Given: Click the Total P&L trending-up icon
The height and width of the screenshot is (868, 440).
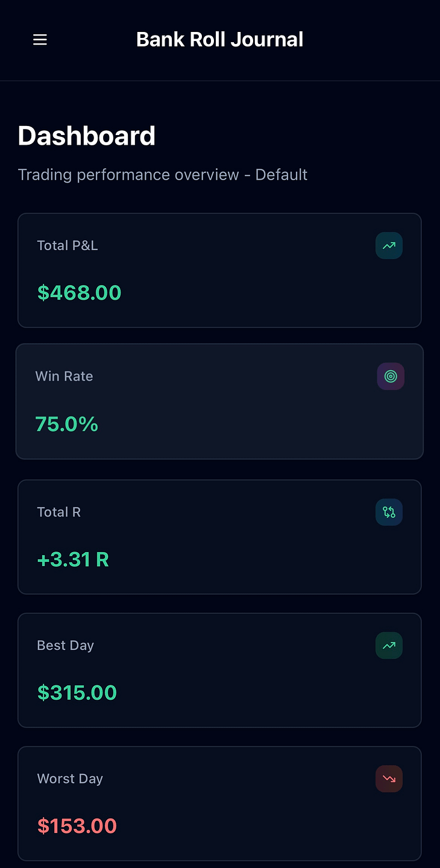Looking at the screenshot, I should pos(389,246).
